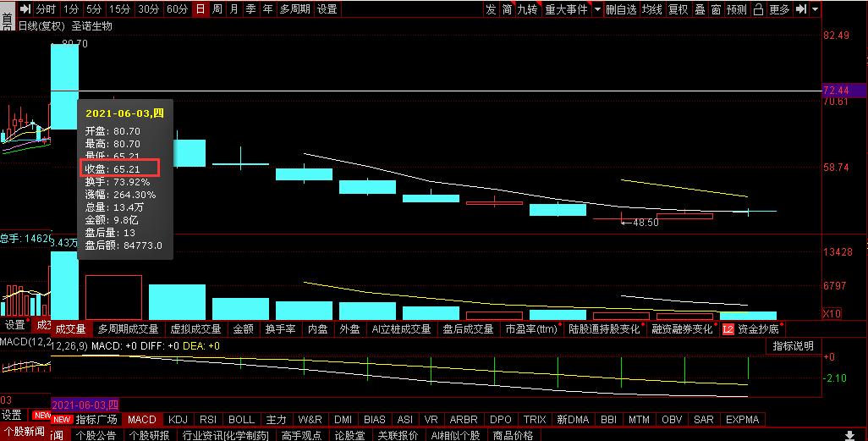Click the 均线 moving average button
868x441 pixels.
pyautogui.click(x=651, y=8)
